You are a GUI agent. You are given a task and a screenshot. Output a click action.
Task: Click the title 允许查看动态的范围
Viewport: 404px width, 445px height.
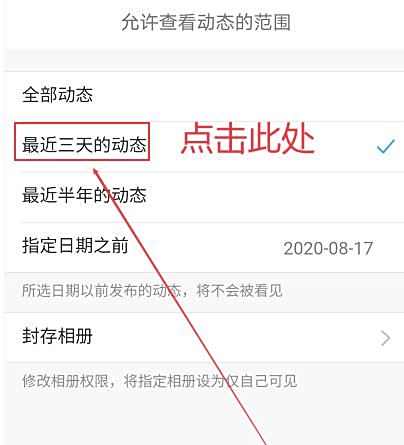[206, 23]
